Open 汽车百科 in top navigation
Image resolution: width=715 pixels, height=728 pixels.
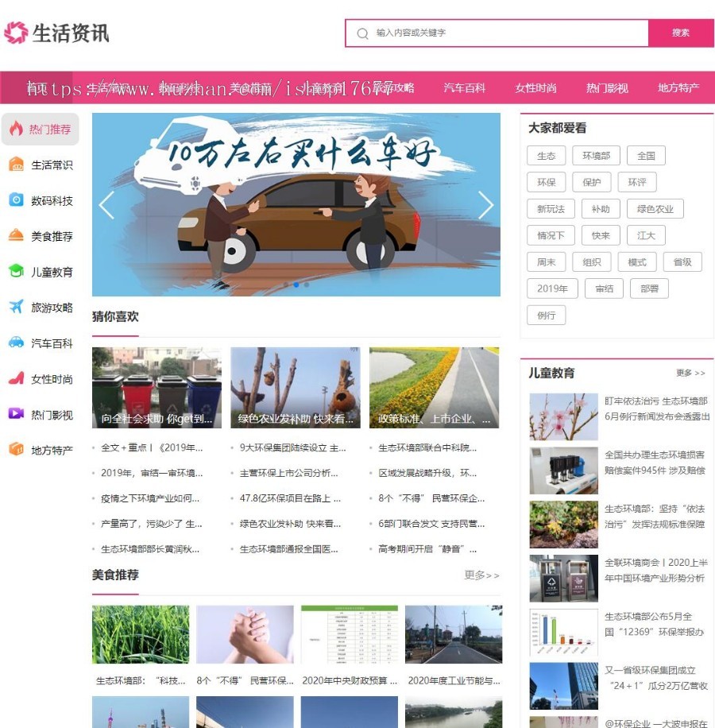point(465,87)
